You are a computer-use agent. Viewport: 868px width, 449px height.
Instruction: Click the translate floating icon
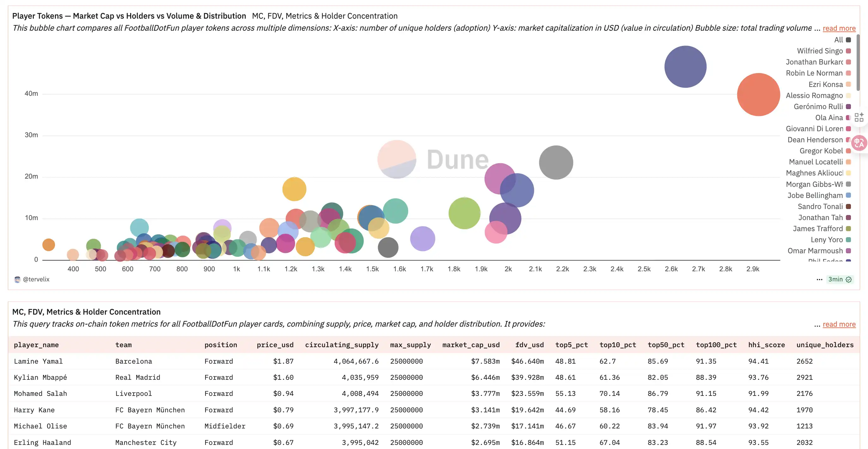[x=859, y=143]
